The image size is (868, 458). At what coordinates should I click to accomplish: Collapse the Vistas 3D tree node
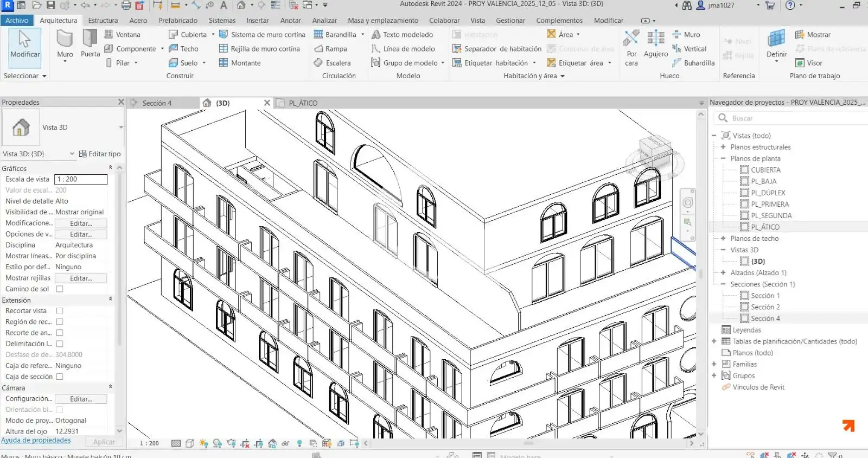723,250
